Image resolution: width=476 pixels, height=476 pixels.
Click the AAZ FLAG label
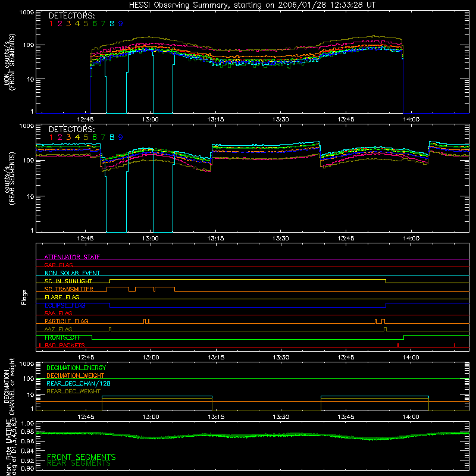tap(58, 329)
